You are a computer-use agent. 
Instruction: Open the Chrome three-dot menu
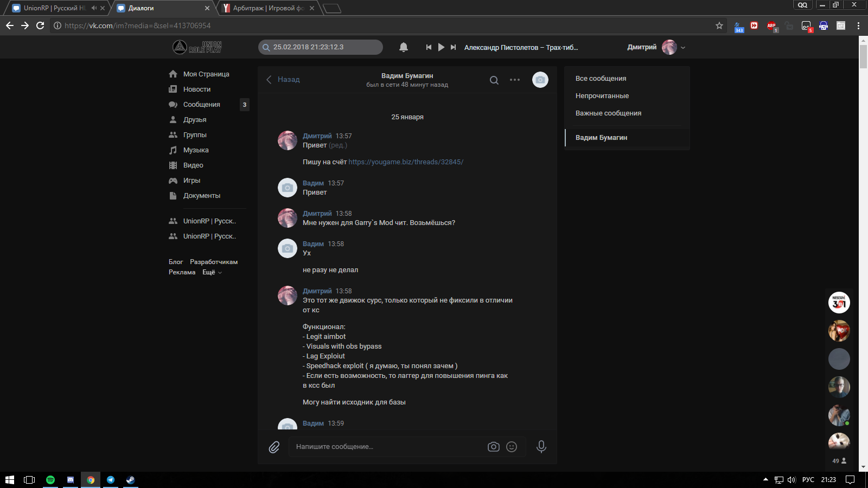click(858, 25)
